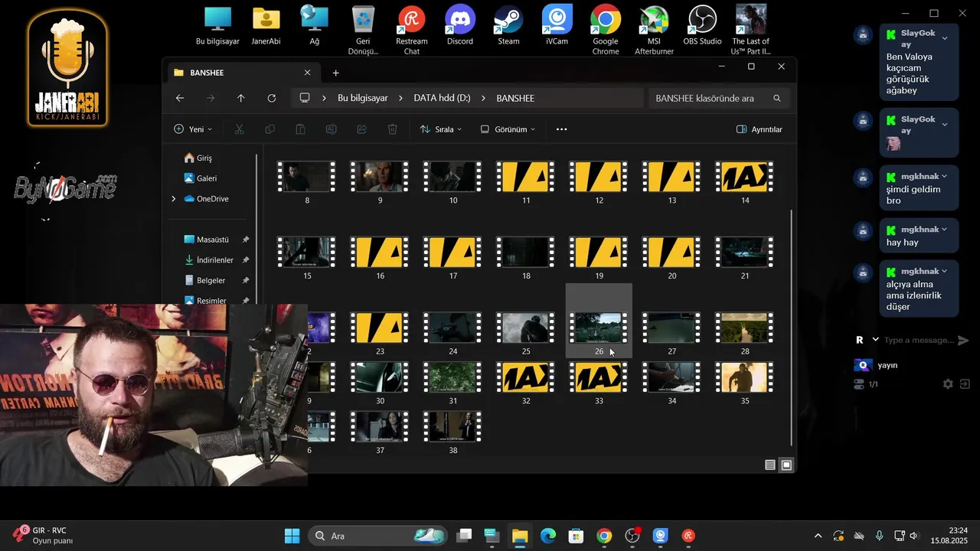Open Microsoft Edge from the taskbar
The height and width of the screenshot is (551, 980).
(x=547, y=536)
